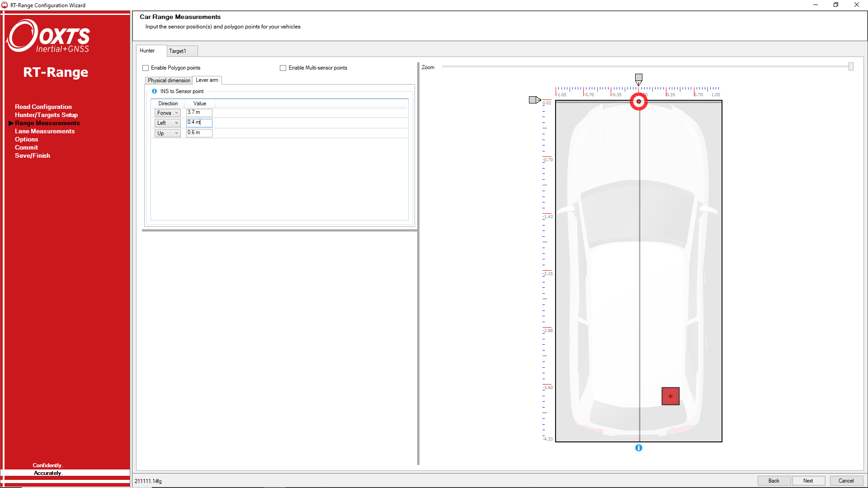Click the top ruler position marker
Screen dimensions: 868x488
coord(638,79)
